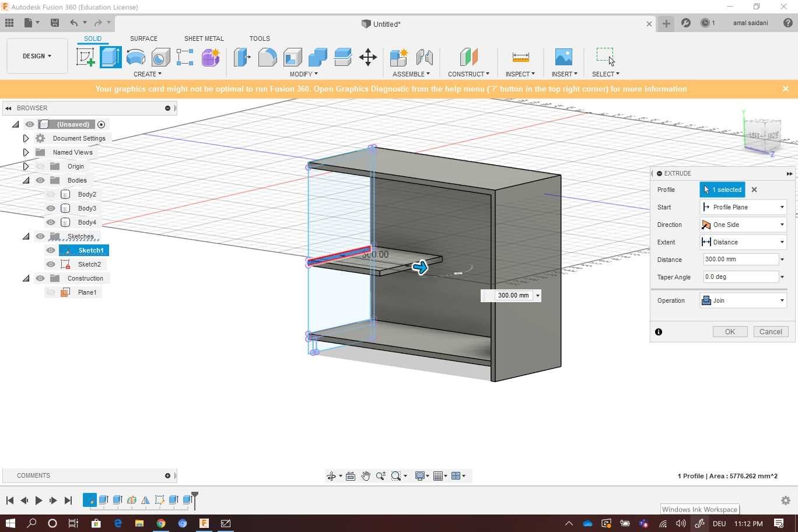Select the Press Pull tool
The image size is (798, 532).
[242, 57]
